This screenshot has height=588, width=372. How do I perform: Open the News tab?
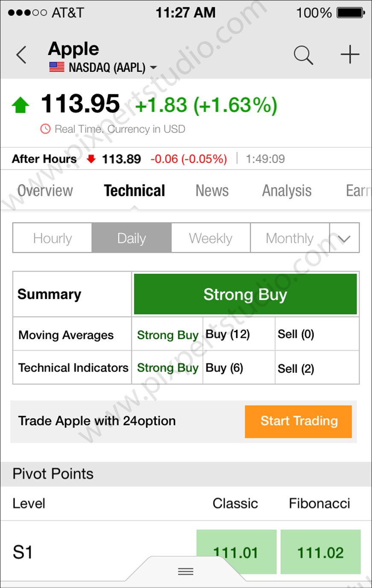pos(212,191)
